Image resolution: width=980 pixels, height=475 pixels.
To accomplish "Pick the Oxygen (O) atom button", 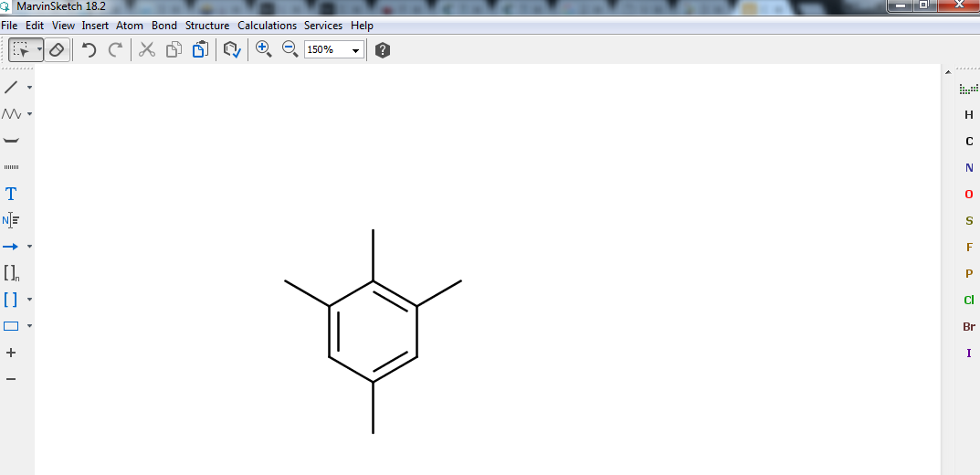I will (969, 195).
